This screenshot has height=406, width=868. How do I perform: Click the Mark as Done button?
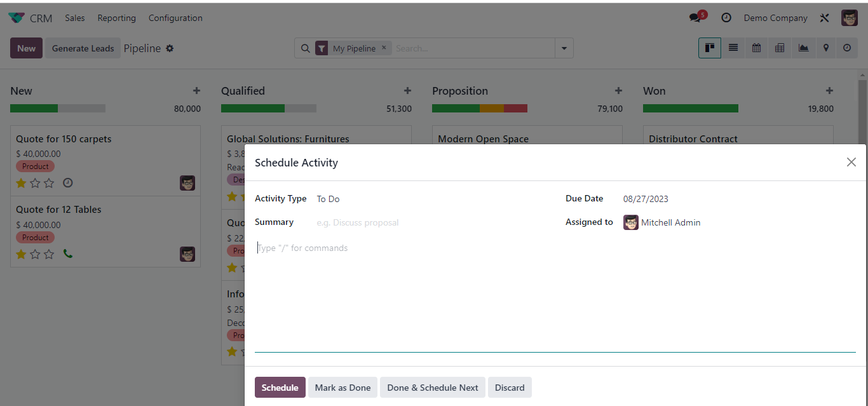[342, 388]
